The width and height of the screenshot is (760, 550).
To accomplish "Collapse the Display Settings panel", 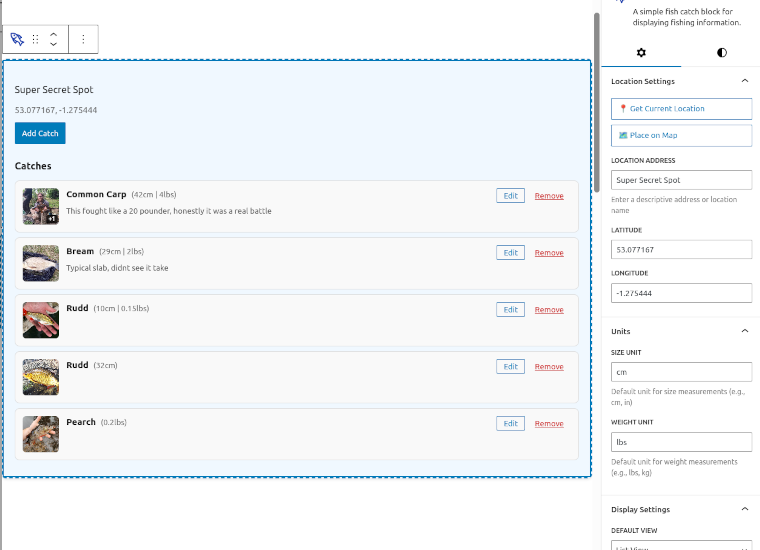I will (744, 509).
